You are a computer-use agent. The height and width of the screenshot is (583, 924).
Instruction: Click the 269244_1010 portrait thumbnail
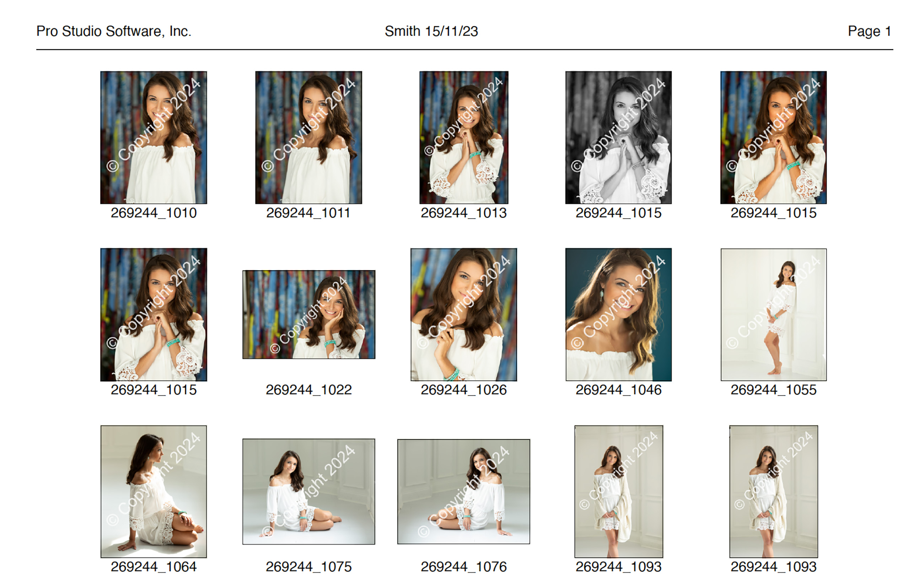click(x=154, y=137)
